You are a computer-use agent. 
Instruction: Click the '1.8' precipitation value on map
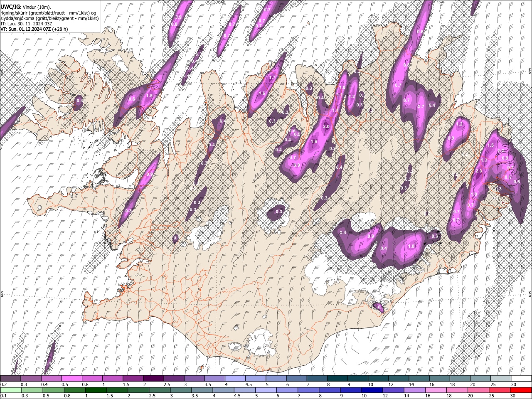314,142
